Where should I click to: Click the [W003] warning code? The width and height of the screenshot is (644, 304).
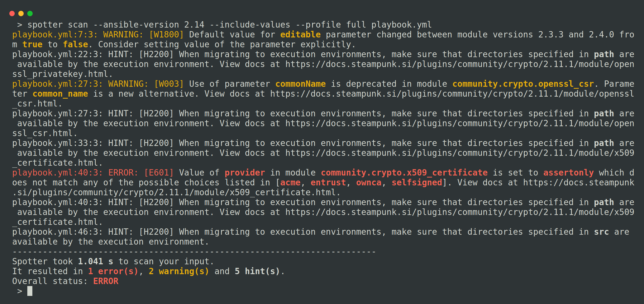tap(169, 84)
